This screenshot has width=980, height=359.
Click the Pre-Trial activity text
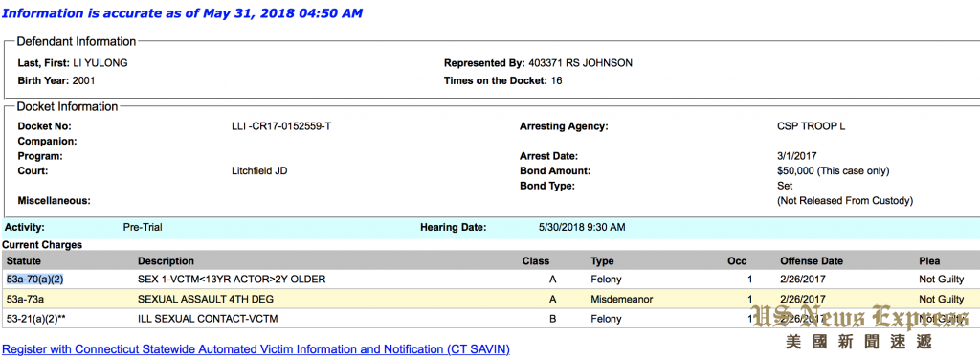(143, 227)
